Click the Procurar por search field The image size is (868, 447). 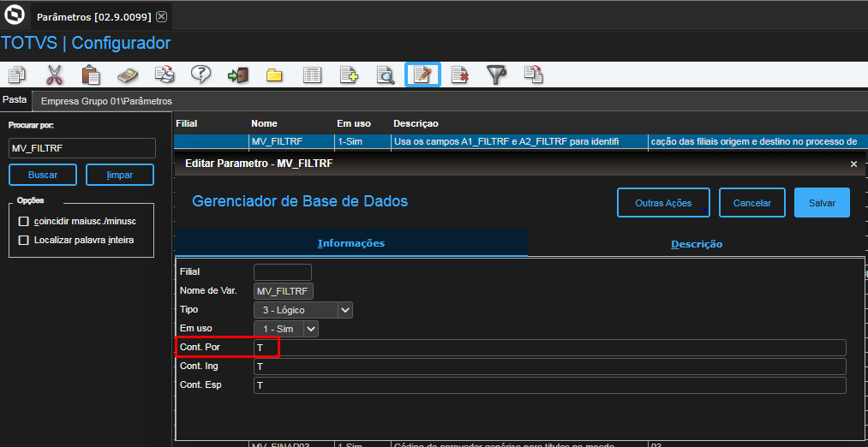click(x=82, y=148)
